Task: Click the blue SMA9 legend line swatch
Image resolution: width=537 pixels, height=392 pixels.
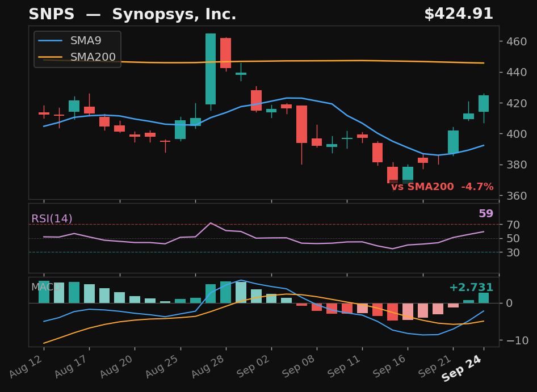Action: pos(51,41)
